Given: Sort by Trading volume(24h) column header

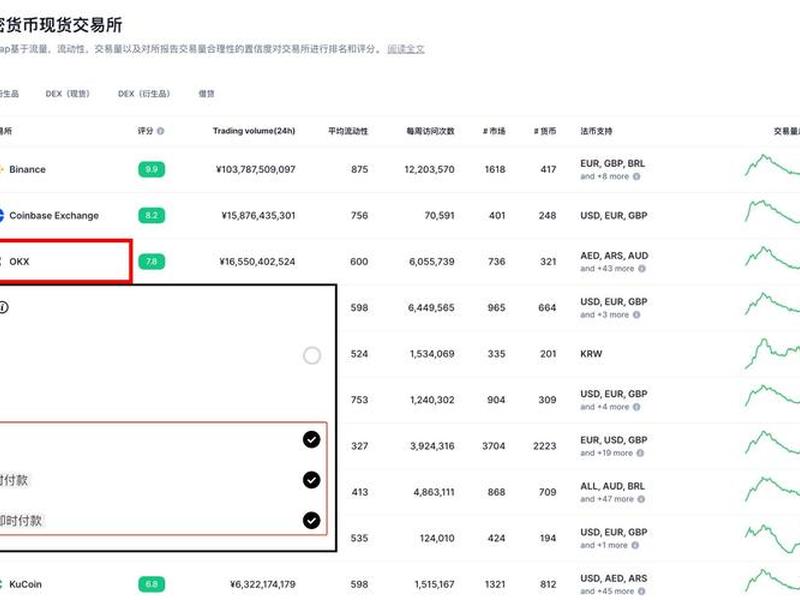Looking at the screenshot, I should point(254,131).
